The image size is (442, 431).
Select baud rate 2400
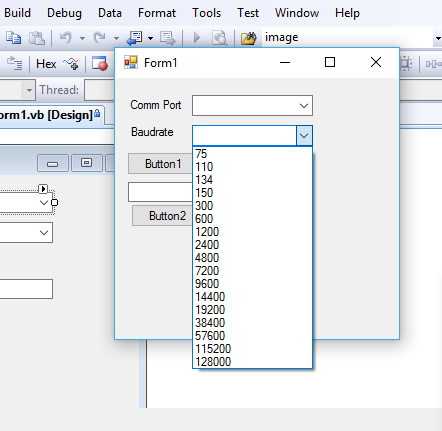point(253,245)
